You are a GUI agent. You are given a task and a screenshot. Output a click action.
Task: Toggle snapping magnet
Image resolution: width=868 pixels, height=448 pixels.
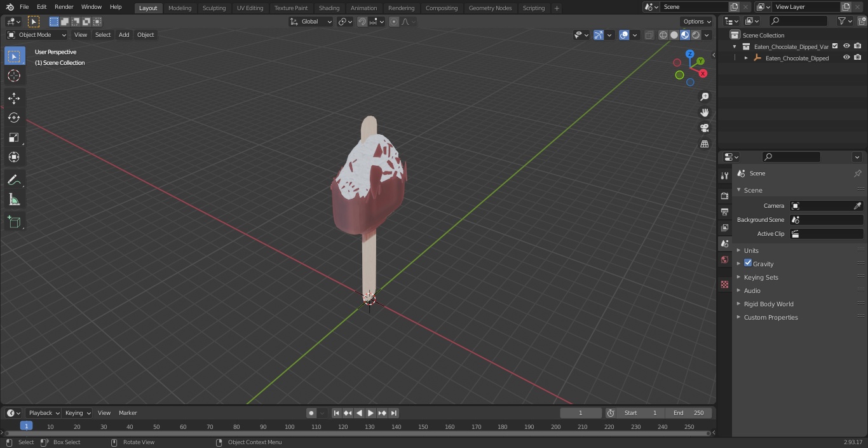362,22
